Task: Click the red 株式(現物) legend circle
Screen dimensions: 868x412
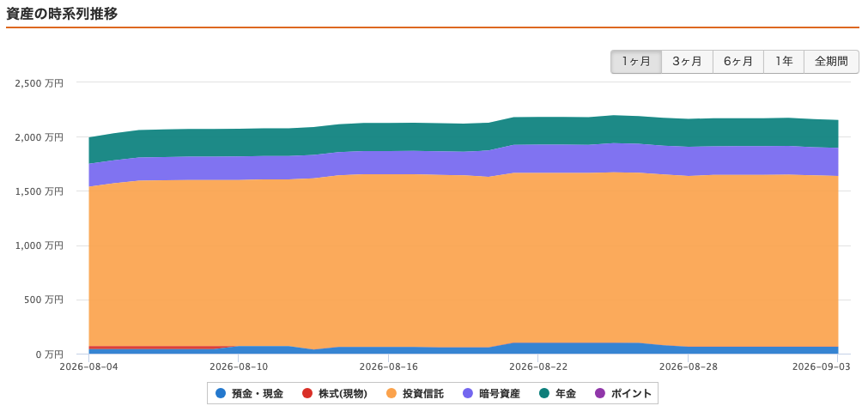Action: pos(307,394)
